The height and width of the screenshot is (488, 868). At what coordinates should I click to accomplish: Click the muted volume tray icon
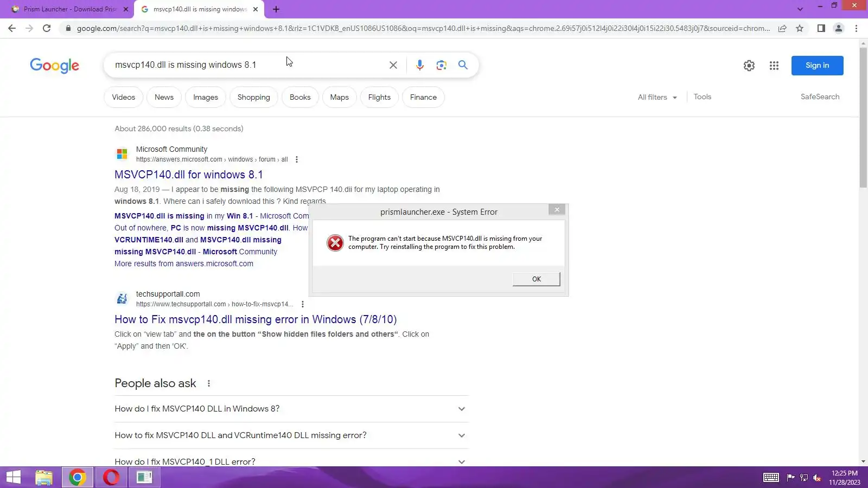818,478
